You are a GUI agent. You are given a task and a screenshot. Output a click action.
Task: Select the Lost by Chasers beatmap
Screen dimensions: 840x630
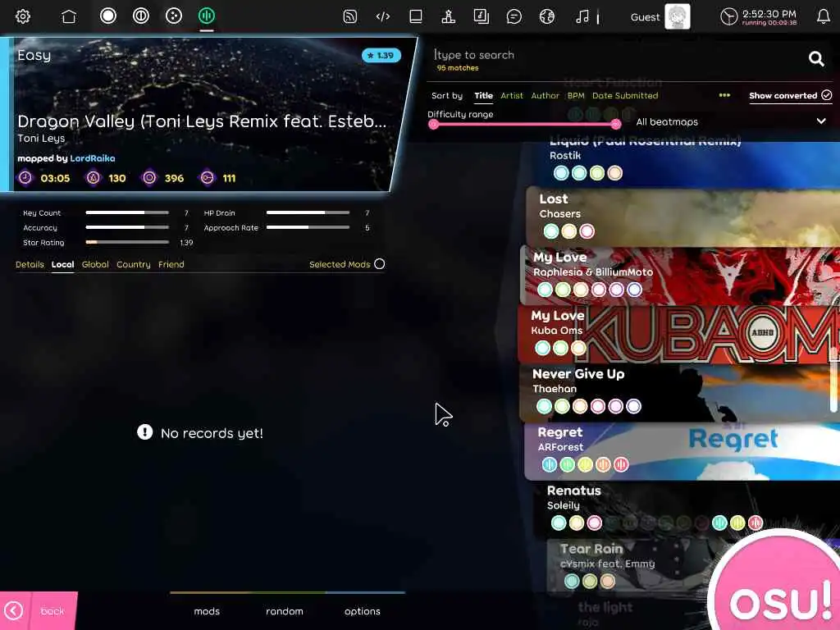tap(683, 217)
